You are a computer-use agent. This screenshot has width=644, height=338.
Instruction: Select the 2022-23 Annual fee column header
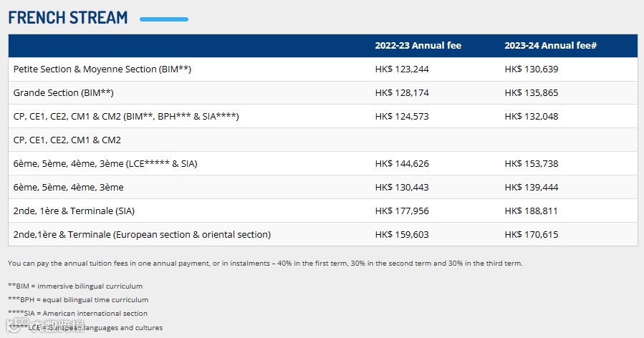418,46
